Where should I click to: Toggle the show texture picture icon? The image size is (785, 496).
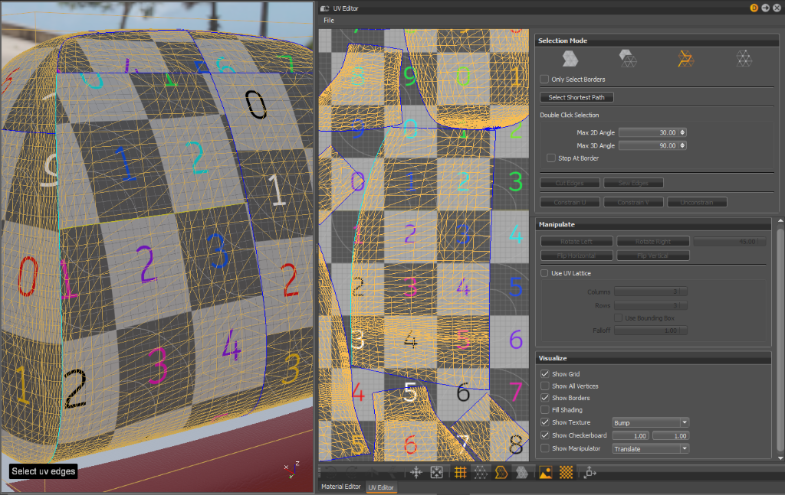coord(545,472)
